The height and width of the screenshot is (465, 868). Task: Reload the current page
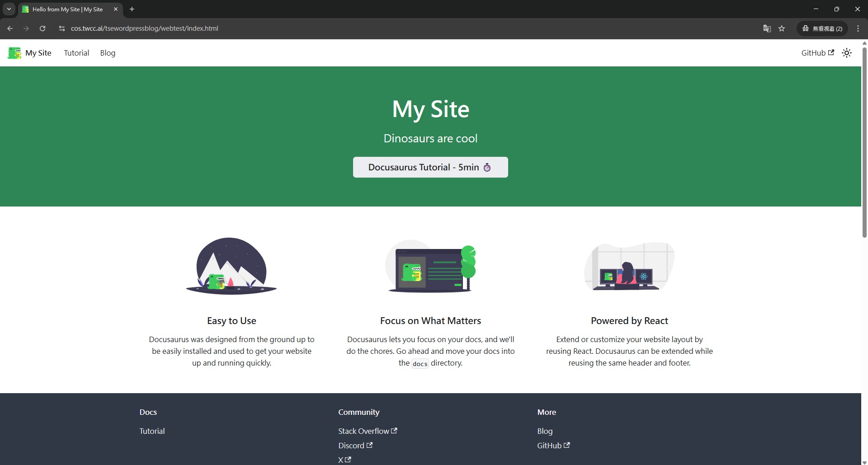(x=42, y=28)
